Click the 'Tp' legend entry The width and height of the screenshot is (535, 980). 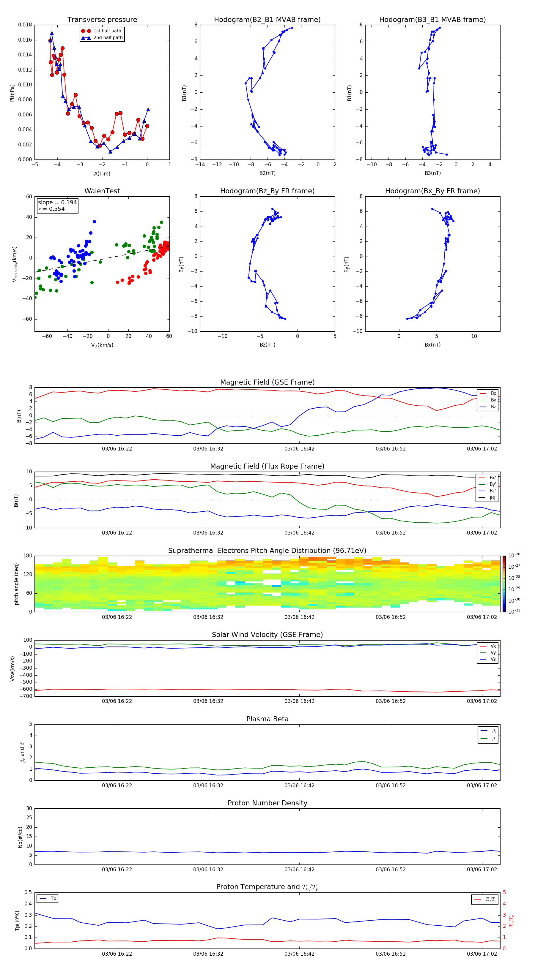point(48,899)
